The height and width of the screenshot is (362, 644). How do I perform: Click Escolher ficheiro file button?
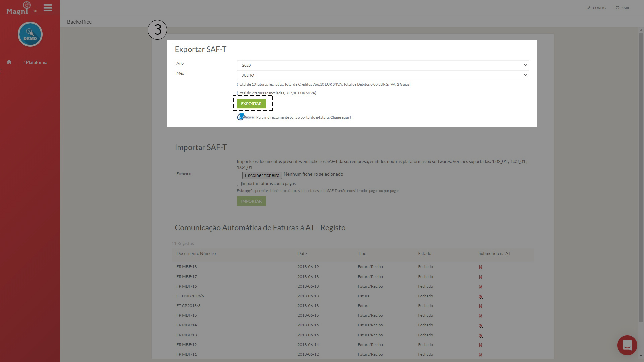tap(262, 175)
